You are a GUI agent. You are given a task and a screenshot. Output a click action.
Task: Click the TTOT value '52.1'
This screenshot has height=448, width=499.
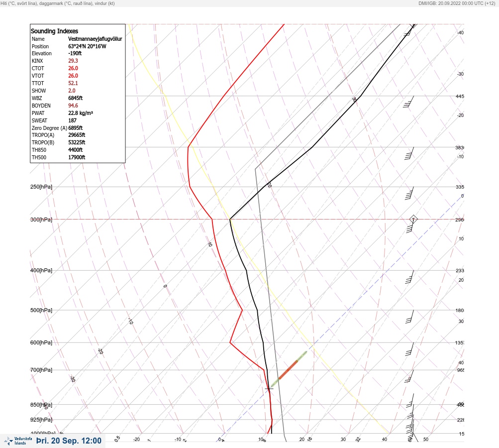click(x=73, y=83)
